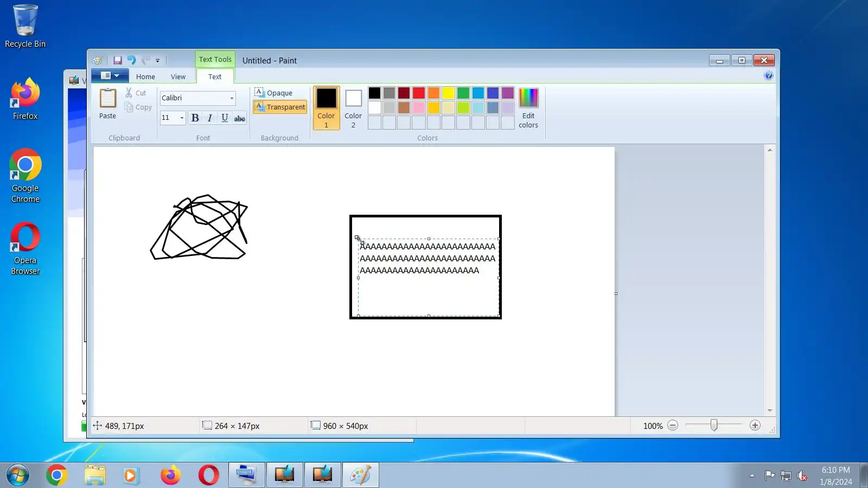Image resolution: width=868 pixels, height=488 pixels.
Task: Click the Text Tools contextual tab header
Action: tap(215, 59)
